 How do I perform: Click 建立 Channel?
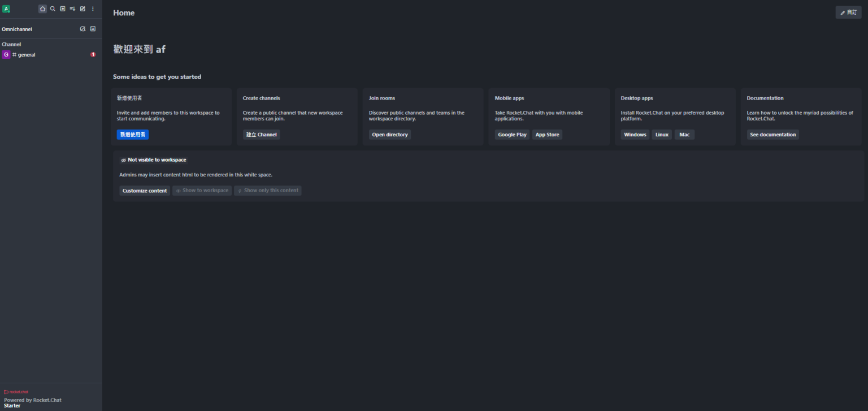tap(261, 134)
